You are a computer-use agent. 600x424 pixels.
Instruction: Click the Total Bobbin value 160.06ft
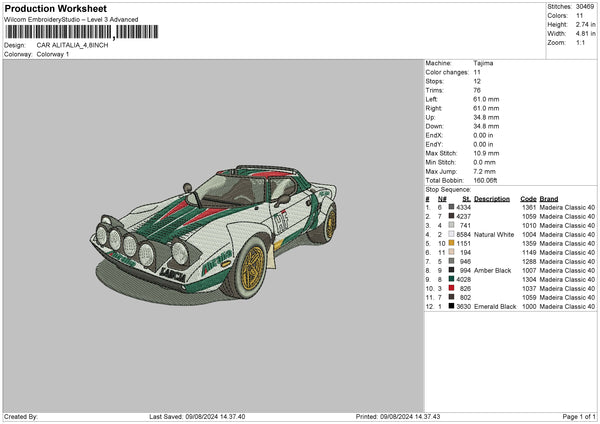pos(486,181)
